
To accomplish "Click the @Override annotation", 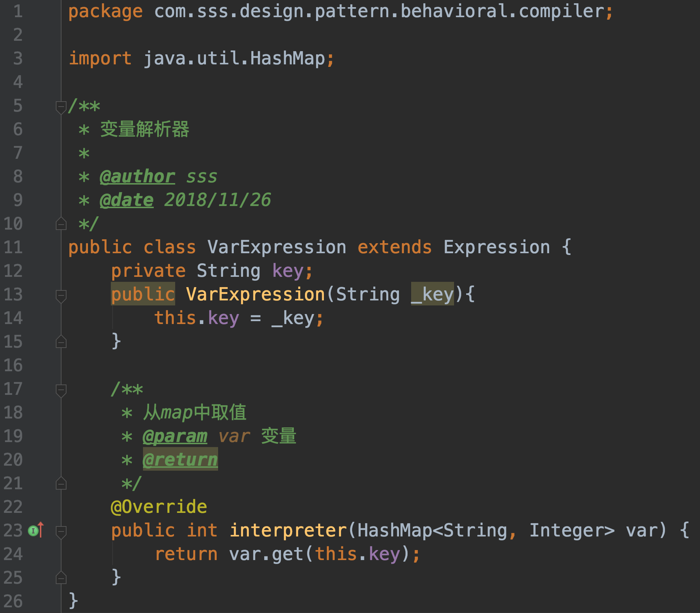I will (x=159, y=507).
